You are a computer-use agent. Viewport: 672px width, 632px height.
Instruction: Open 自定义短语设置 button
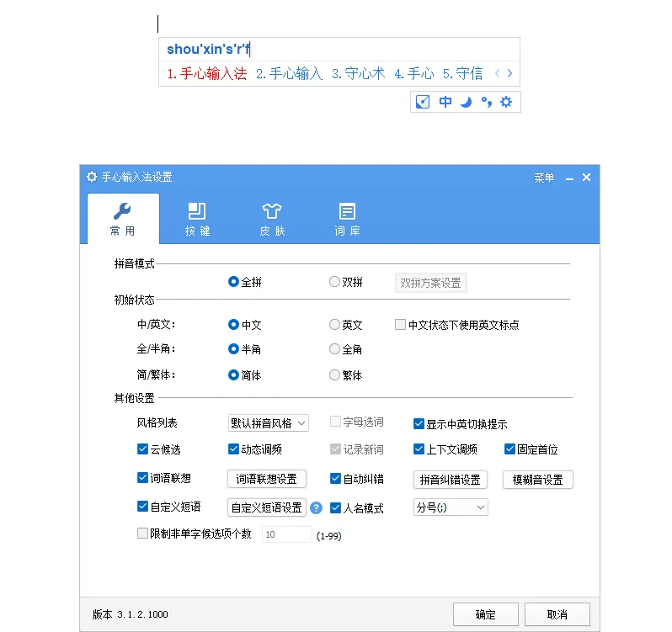coord(267,507)
